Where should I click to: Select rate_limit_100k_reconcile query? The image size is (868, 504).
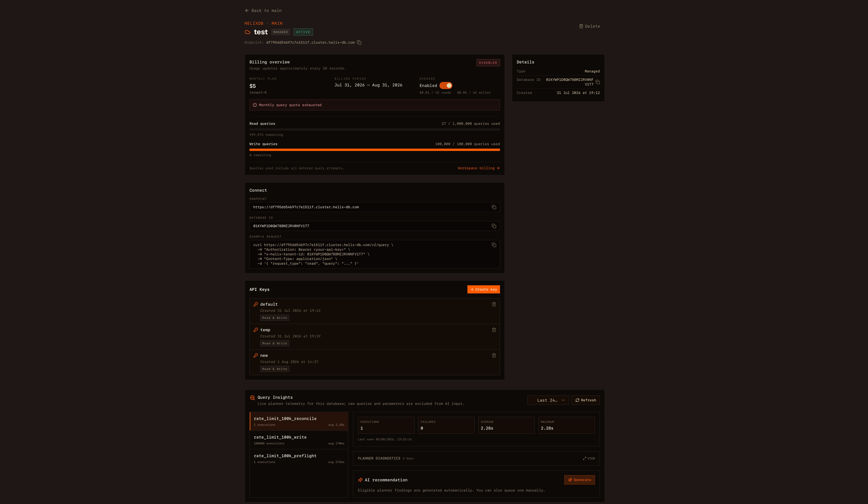pyautogui.click(x=299, y=421)
